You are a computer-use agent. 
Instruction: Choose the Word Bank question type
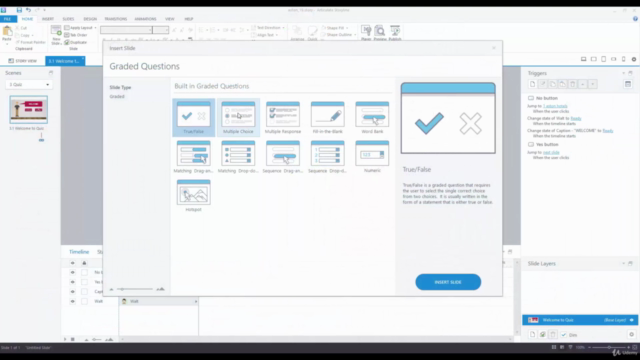[x=372, y=118]
